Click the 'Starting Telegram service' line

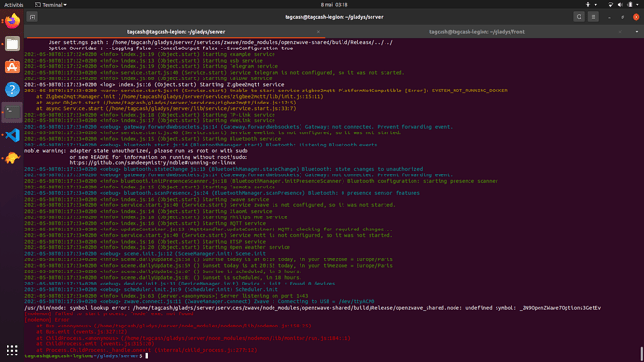click(x=151, y=66)
